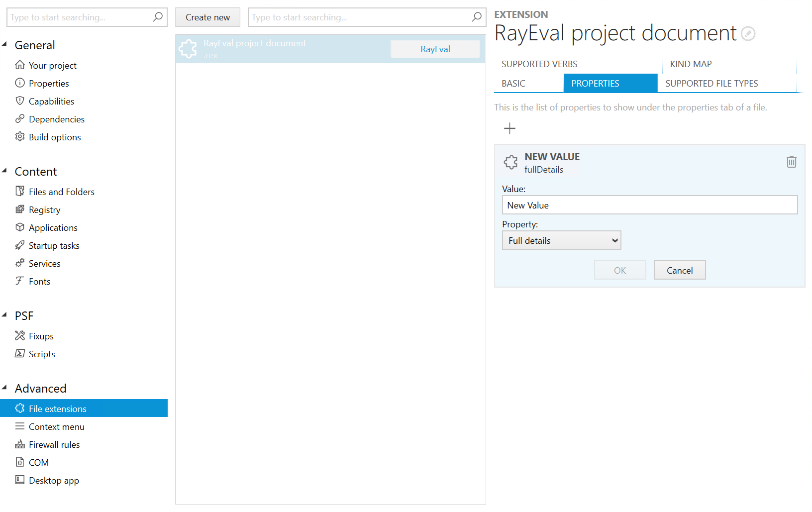The width and height of the screenshot is (812, 512).
Task: Go to Startup tasks
Action: [54, 246]
